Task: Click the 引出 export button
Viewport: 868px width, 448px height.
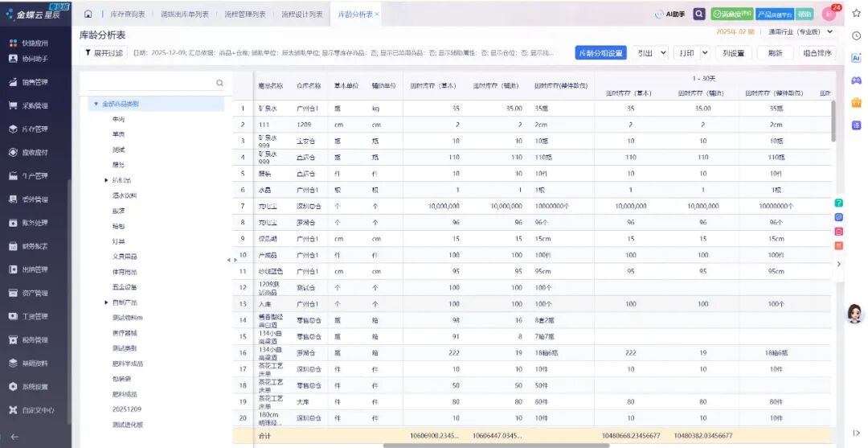Action: click(645, 53)
